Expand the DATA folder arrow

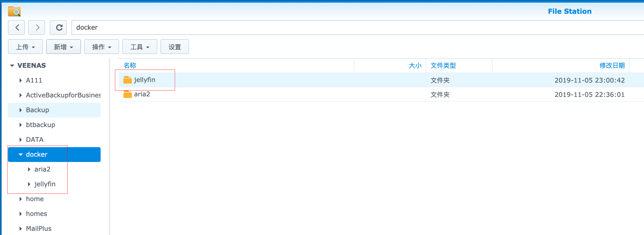click(21, 140)
